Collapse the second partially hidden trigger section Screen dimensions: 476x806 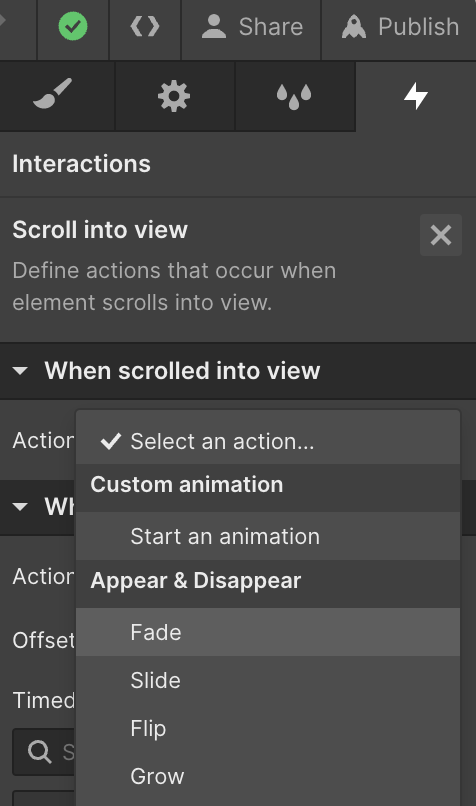(20, 507)
